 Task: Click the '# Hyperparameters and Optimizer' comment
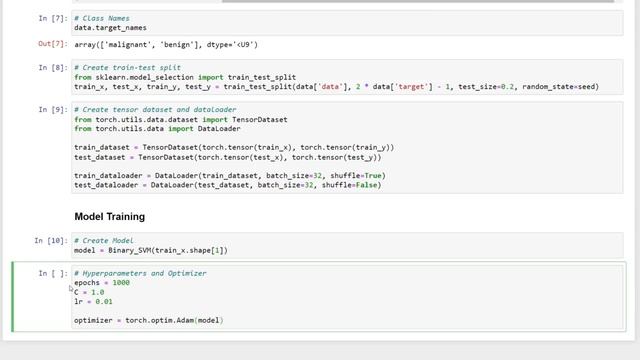(140, 273)
